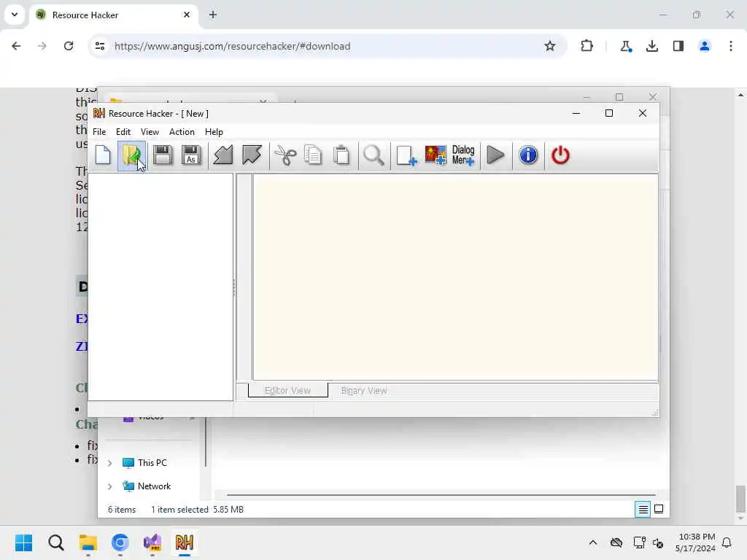Add a new blank script resource
747x560 pixels.
click(x=406, y=155)
